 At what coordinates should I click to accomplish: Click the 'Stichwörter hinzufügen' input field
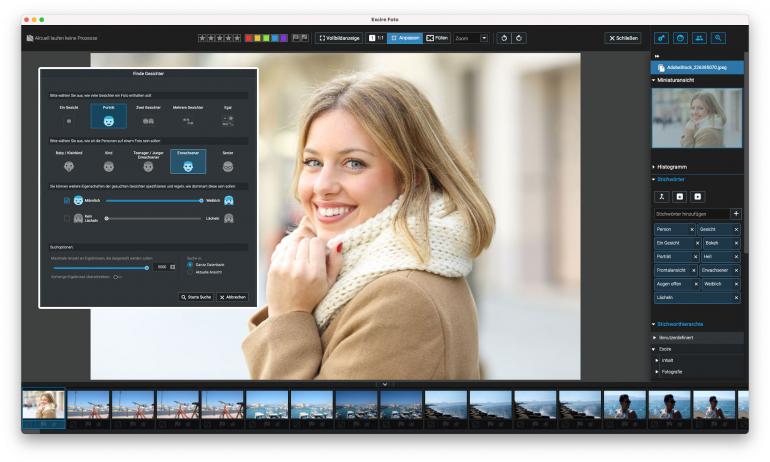pyautogui.click(x=692, y=214)
